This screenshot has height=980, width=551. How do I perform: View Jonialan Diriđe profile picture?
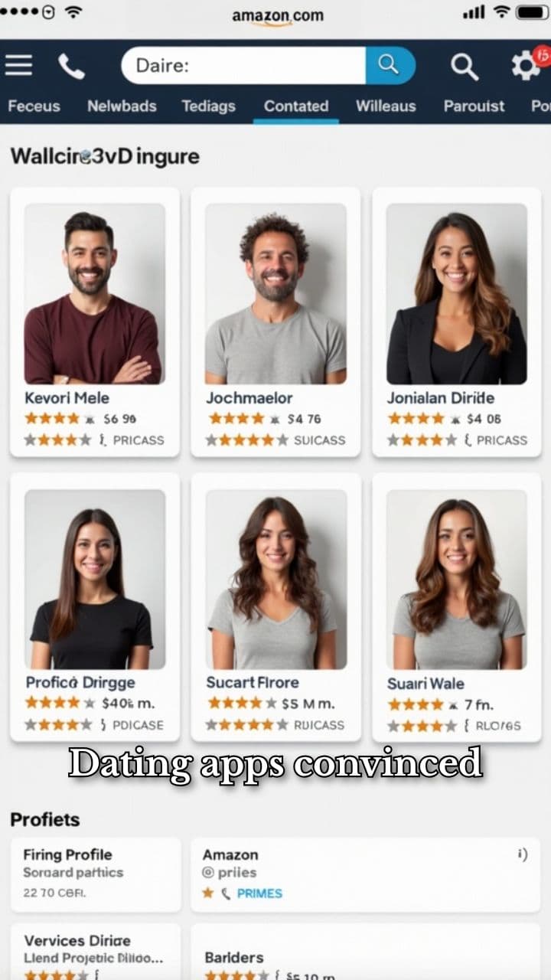click(457, 293)
